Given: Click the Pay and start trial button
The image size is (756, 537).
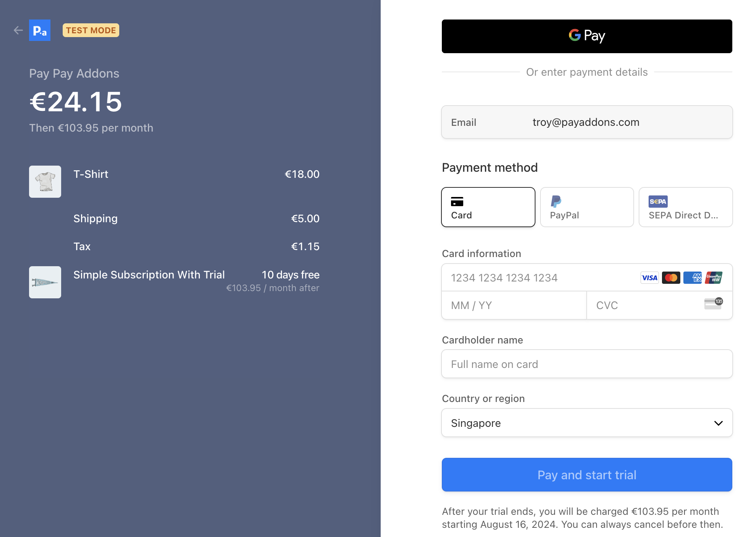Looking at the screenshot, I should pyautogui.click(x=587, y=475).
